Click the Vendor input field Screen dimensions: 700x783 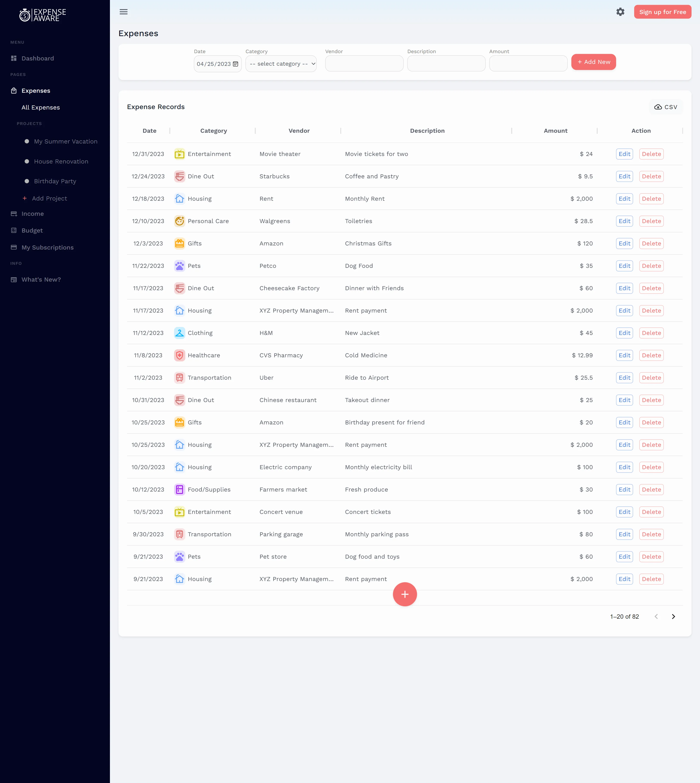[x=364, y=63]
